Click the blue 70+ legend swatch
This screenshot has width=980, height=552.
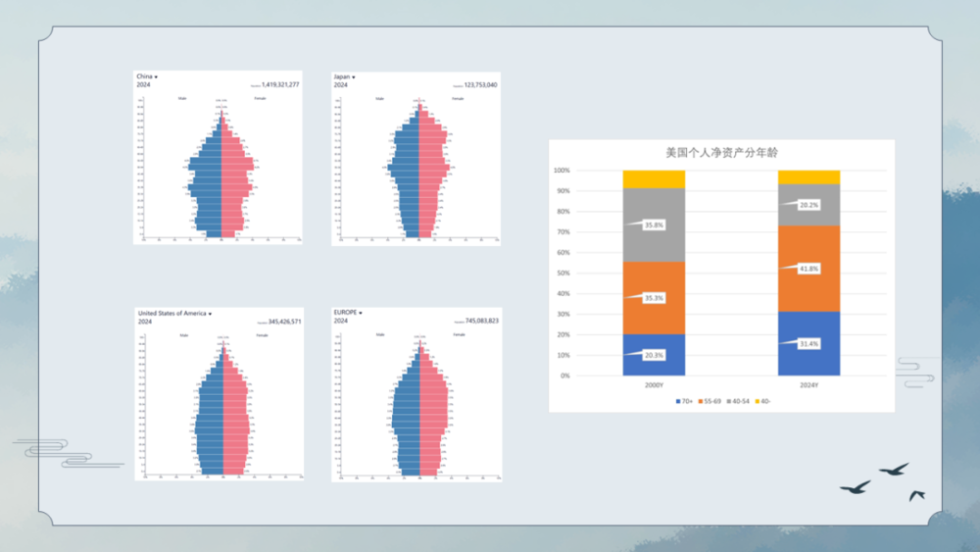point(678,401)
